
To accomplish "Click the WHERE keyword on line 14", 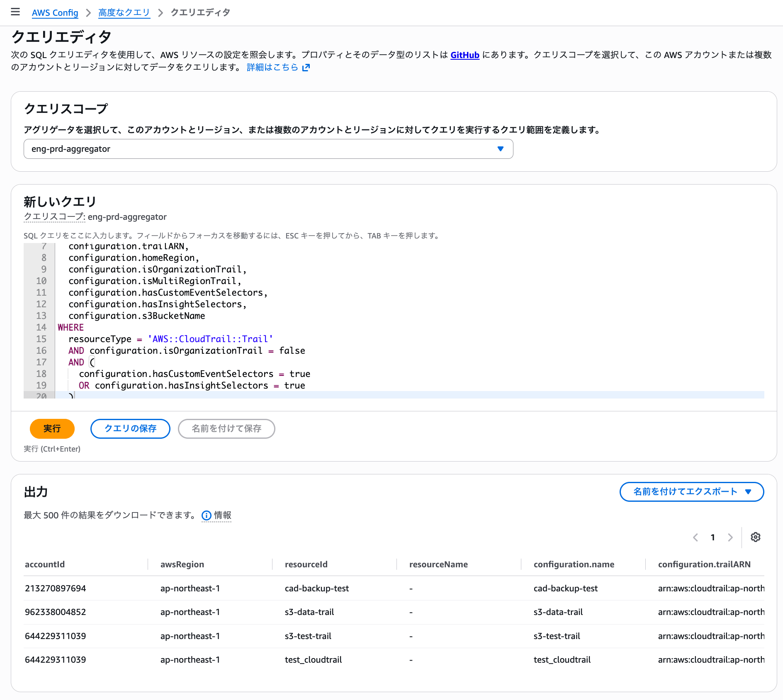I will click(71, 327).
